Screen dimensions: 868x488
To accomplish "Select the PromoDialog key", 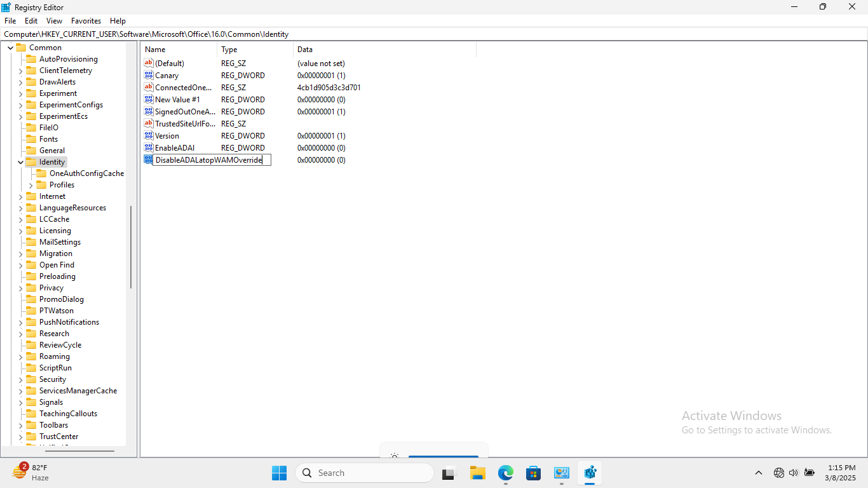I will 62,299.
